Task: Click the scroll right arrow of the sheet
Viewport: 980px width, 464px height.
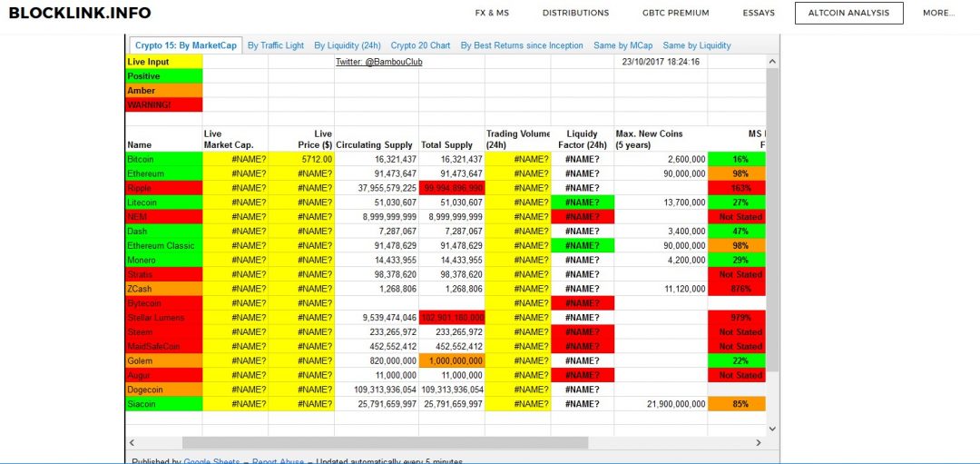Action: 759,443
